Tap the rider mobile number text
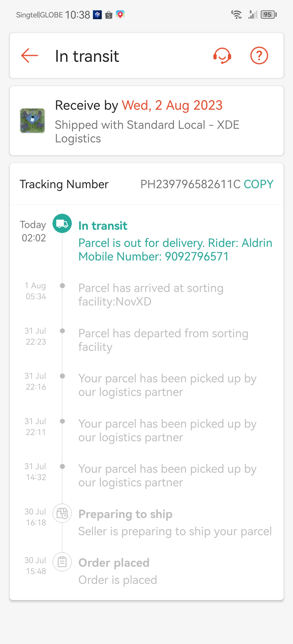The width and height of the screenshot is (293, 644). (197, 256)
